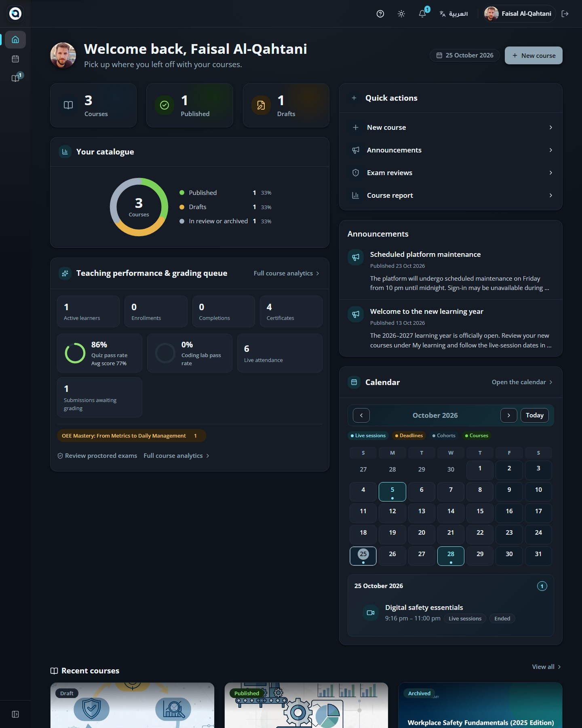The height and width of the screenshot is (728, 582).
Task: Click megaphone icon for Welcome announcement
Action: pyautogui.click(x=356, y=314)
